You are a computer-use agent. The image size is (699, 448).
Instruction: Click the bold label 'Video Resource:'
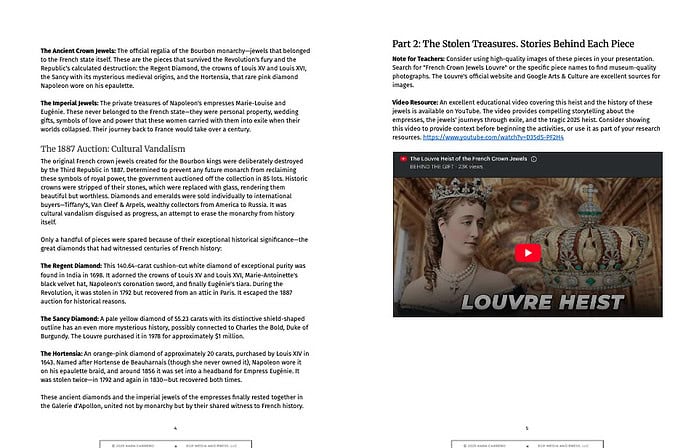pyautogui.click(x=415, y=103)
